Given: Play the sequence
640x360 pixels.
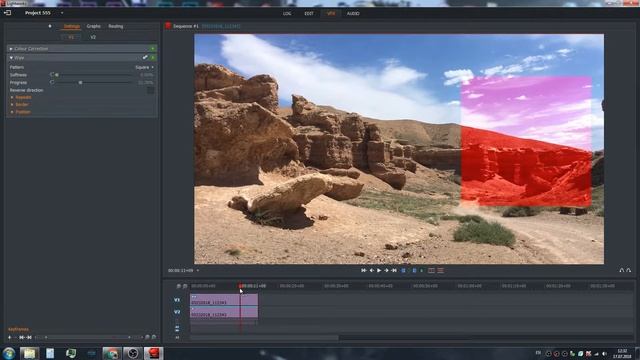Looking at the screenshot, I should tap(379, 270).
